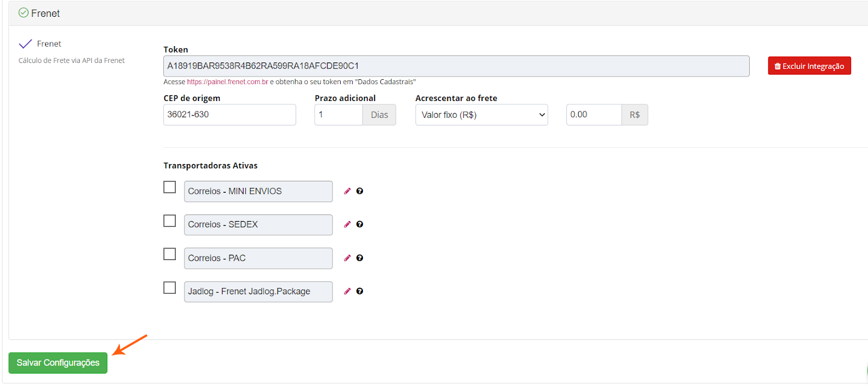Click Salvar Configurações button
Image resolution: width=868 pixels, height=385 pixels.
58,363
